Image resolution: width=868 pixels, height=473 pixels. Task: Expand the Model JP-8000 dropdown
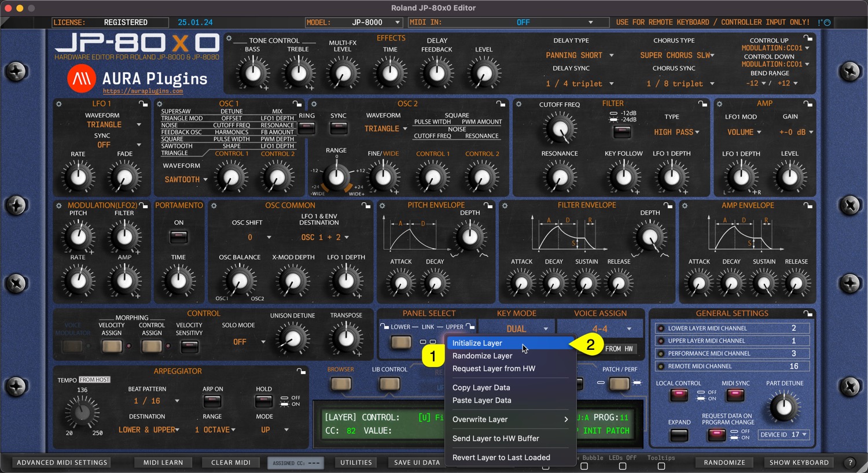point(397,23)
